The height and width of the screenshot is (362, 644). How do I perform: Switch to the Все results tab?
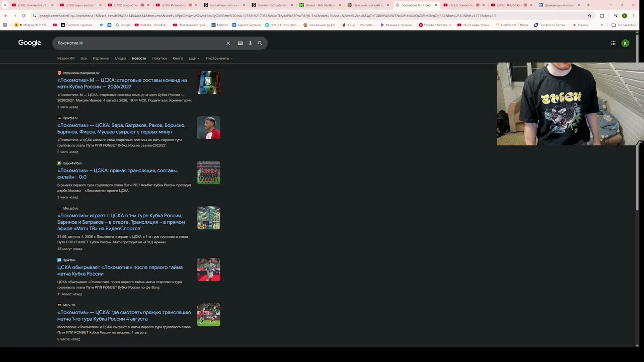[84, 58]
